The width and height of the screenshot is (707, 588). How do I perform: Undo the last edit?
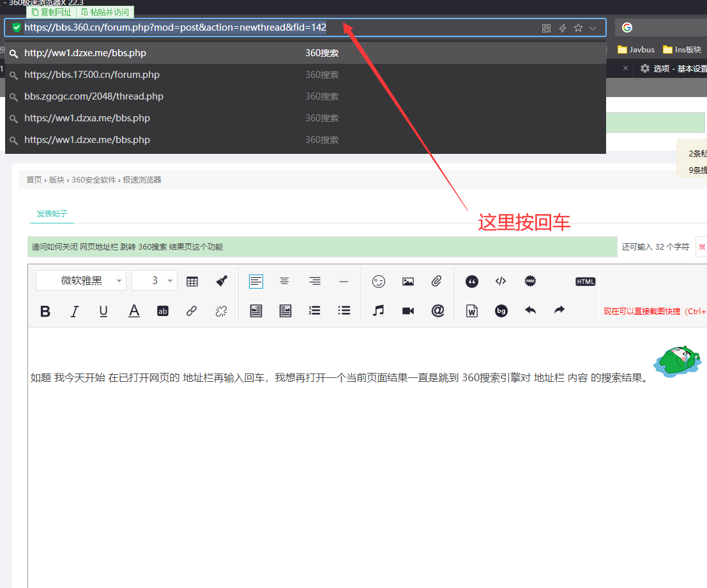[530, 310]
